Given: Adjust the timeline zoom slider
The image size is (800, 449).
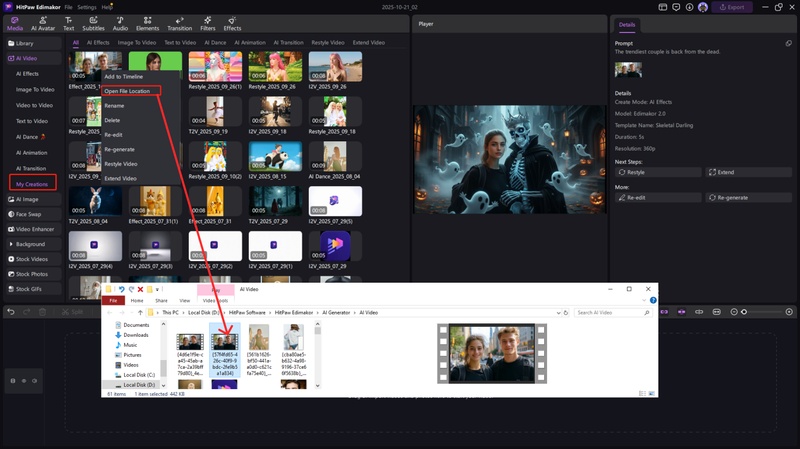Looking at the screenshot, I should [744, 313].
